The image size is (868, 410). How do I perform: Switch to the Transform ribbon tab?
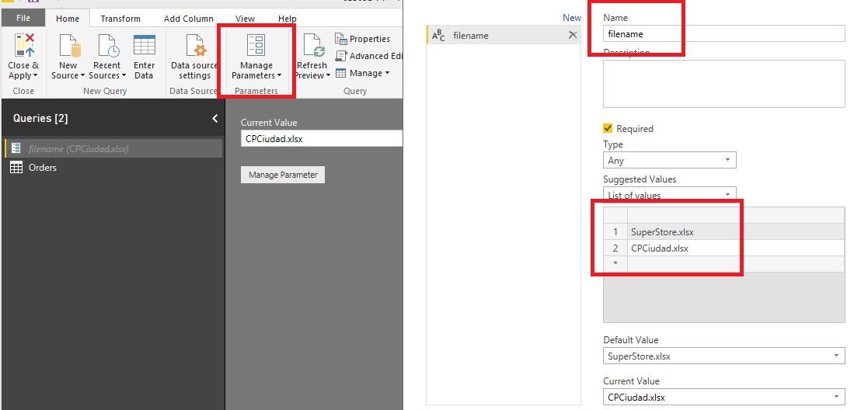click(x=120, y=19)
